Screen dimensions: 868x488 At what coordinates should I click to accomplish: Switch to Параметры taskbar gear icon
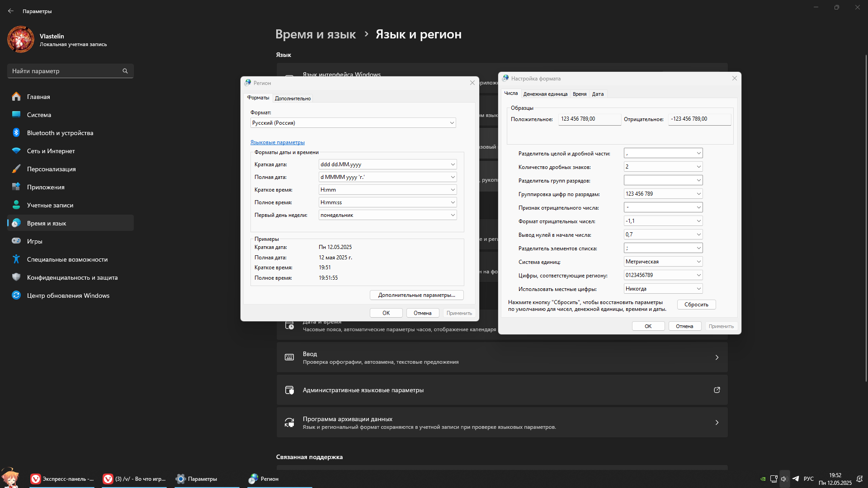click(181, 479)
